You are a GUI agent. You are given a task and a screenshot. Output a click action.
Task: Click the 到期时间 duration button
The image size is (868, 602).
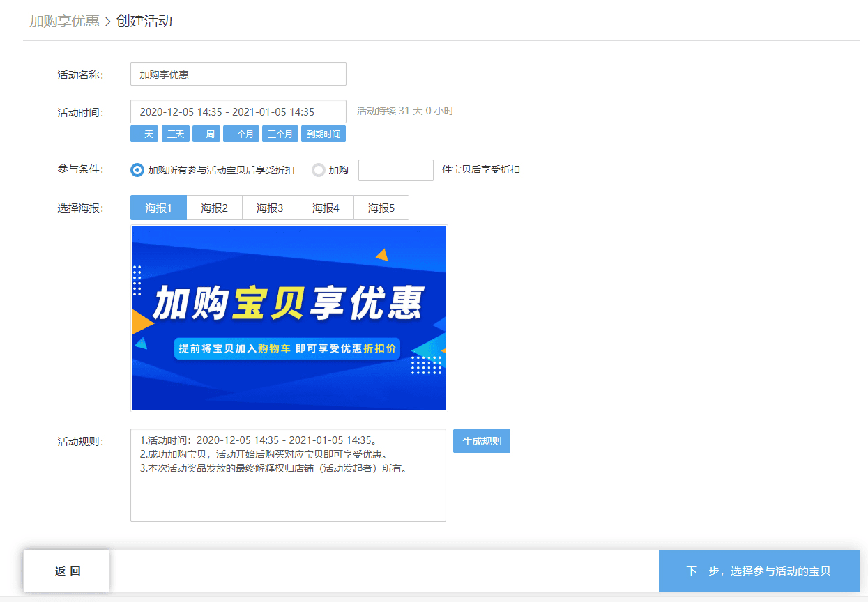point(323,133)
